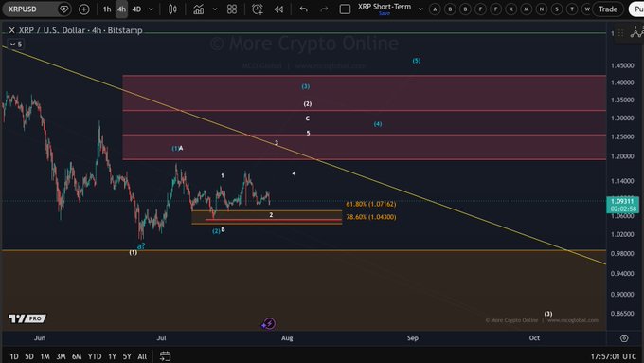Load quick layout M
Image resolution: width=644 pixels, height=363 pixels.
pos(527,9)
